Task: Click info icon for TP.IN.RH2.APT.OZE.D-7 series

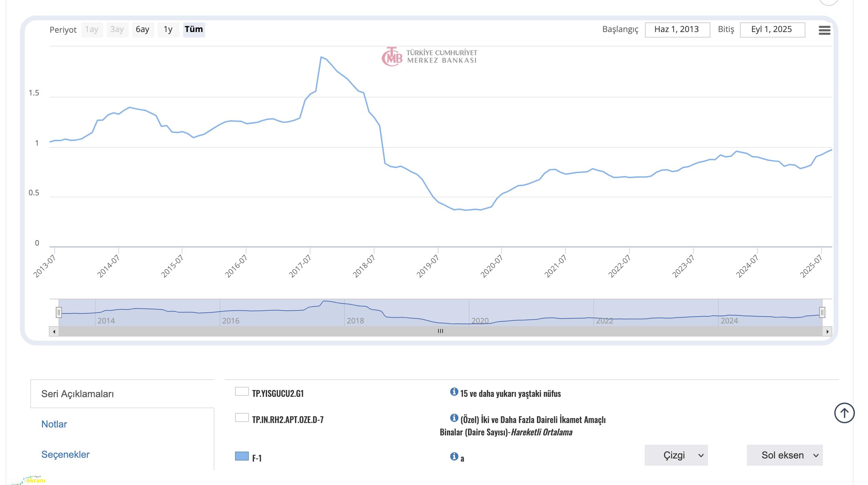Action: coord(454,418)
